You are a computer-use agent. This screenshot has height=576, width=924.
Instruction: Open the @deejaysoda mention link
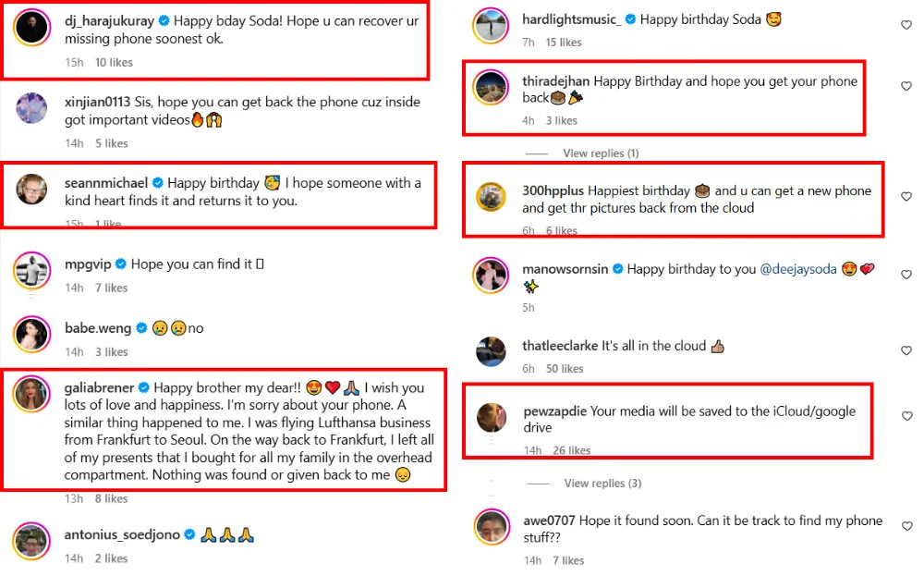click(x=797, y=269)
